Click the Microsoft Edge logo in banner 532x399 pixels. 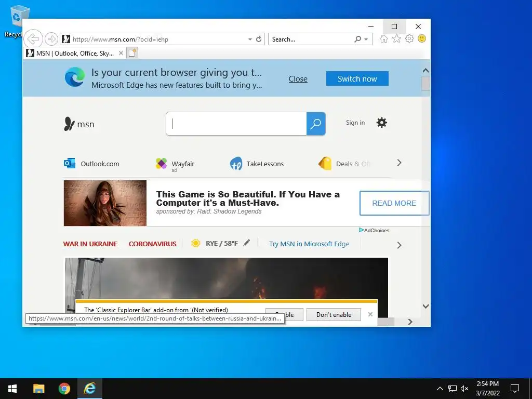(75, 77)
